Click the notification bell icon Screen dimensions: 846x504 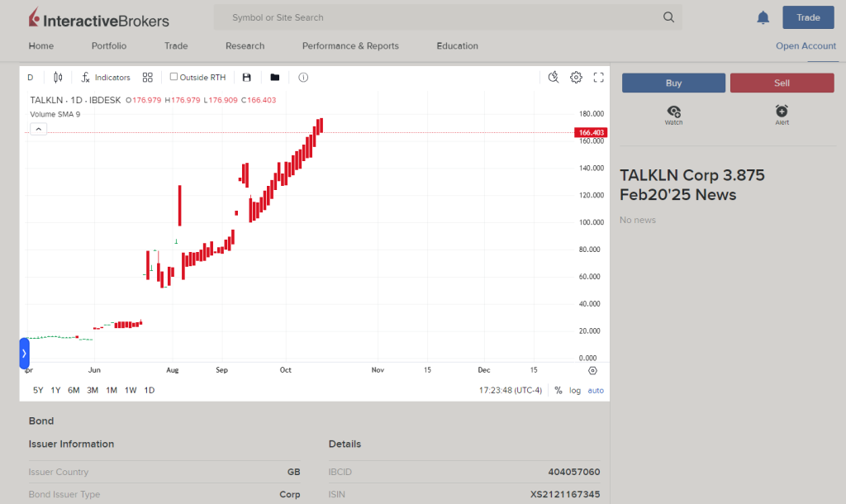(x=763, y=18)
